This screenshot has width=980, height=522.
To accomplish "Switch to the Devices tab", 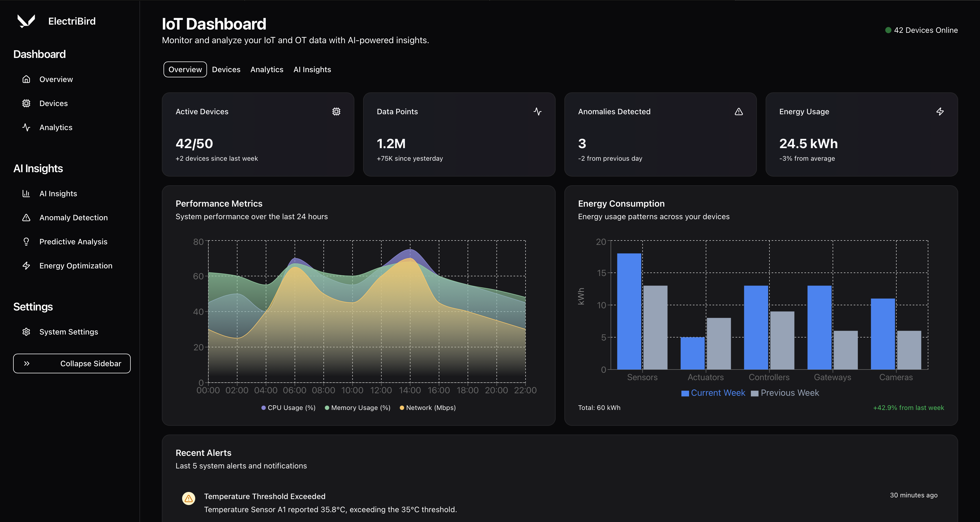I will 226,69.
